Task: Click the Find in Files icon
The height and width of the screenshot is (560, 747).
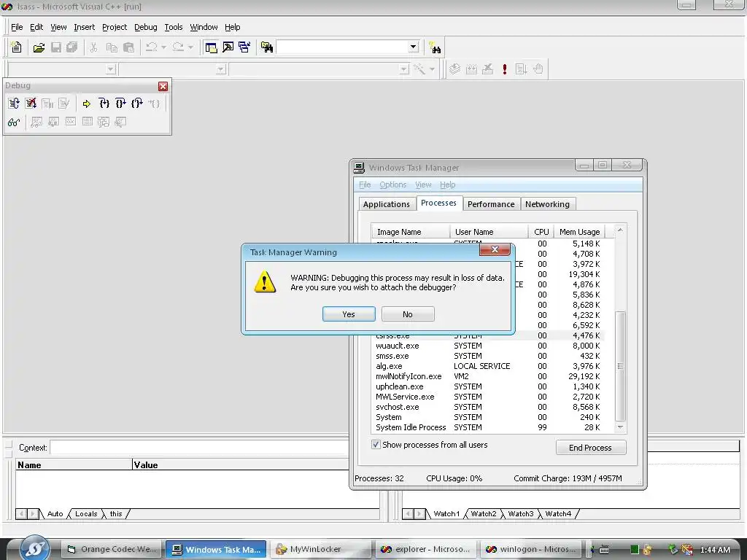Action: coord(267,47)
